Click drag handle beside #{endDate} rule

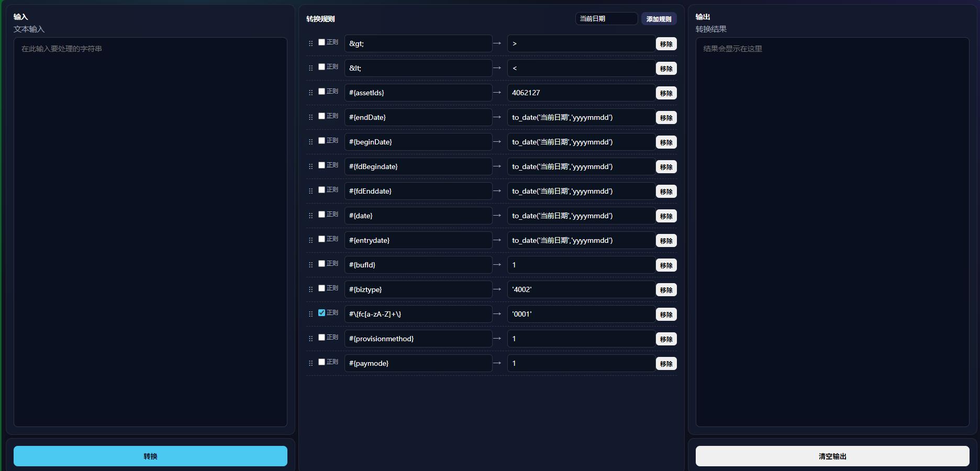tap(310, 117)
